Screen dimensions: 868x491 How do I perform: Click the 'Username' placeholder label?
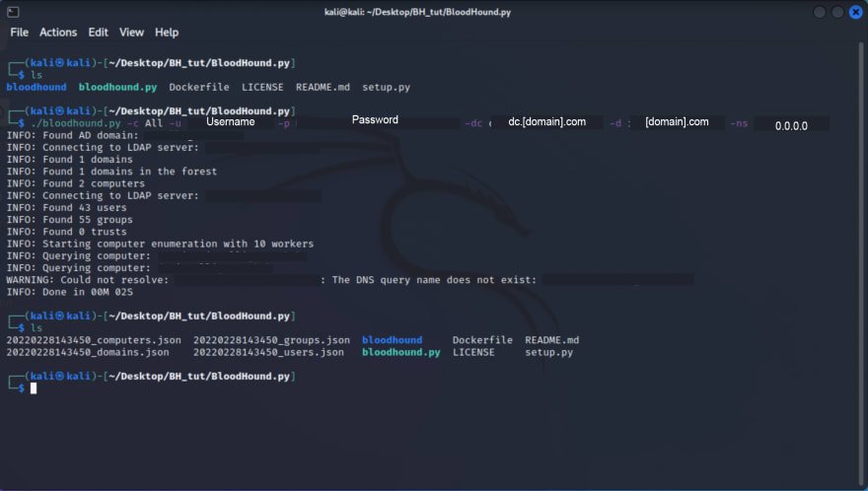[230, 121]
